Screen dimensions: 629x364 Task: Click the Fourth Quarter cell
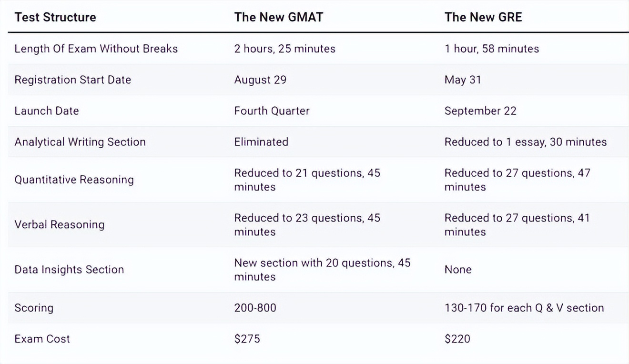click(x=272, y=111)
